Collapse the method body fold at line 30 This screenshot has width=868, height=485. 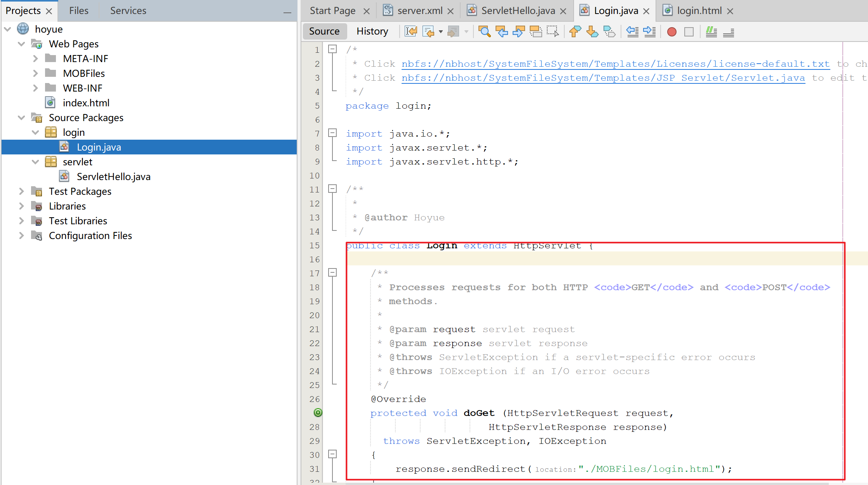click(332, 454)
